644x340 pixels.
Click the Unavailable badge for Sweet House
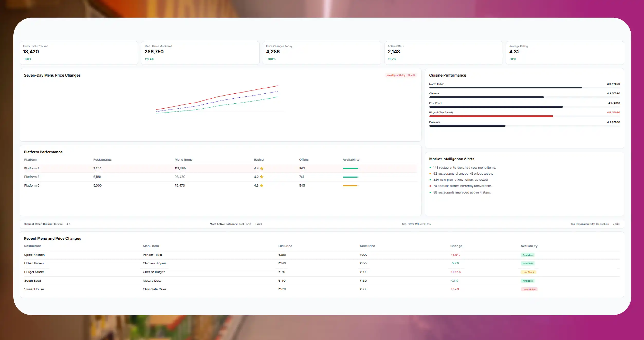(x=529, y=289)
